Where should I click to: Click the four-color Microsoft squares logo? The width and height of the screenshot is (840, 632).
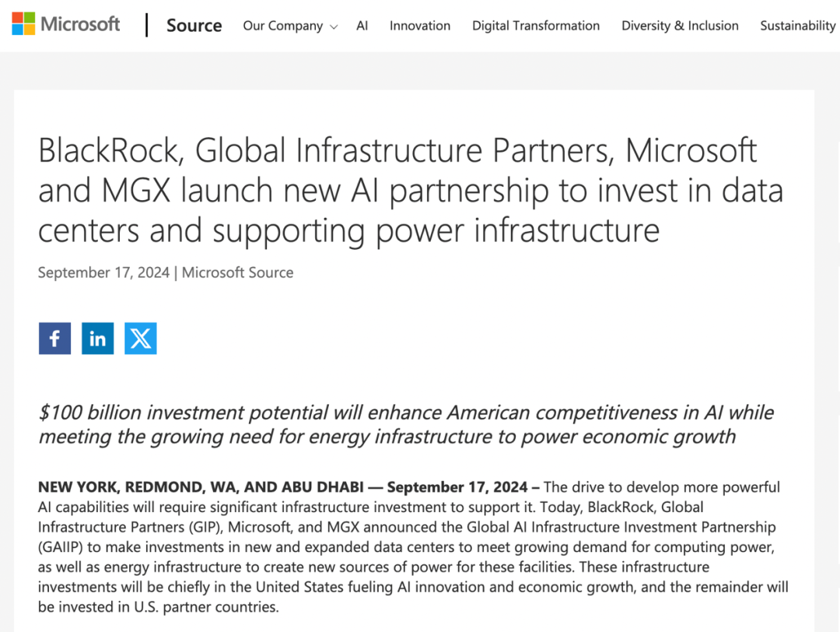pos(23,24)
